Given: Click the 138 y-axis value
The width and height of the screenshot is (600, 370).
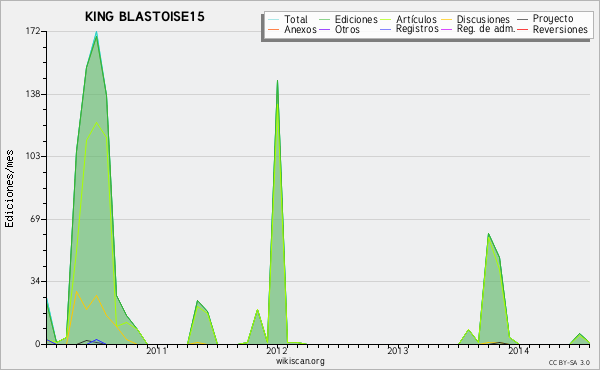Looking at the screenshot, I should pyautogui.click(x=33, y=94).
